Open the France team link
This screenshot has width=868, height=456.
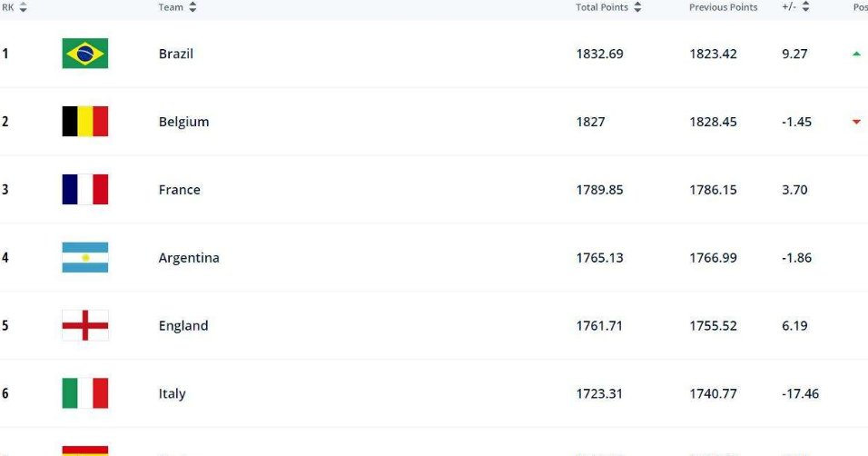179,190
